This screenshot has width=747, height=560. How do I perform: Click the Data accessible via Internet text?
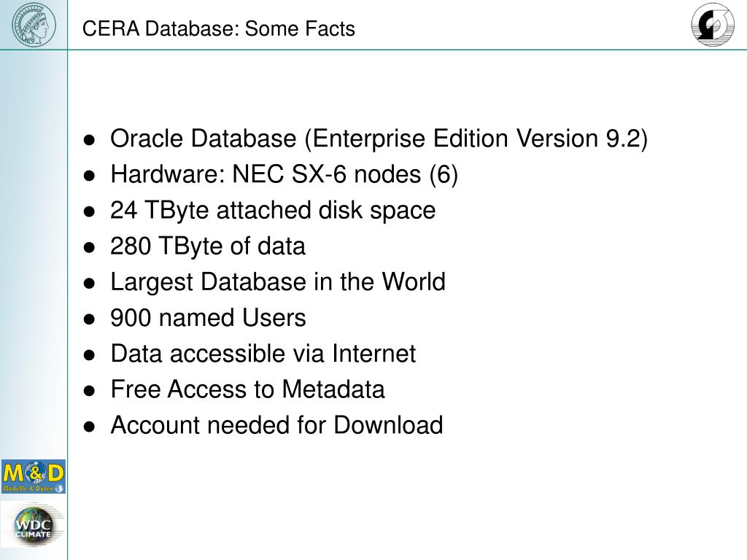(x=263, y=354)
